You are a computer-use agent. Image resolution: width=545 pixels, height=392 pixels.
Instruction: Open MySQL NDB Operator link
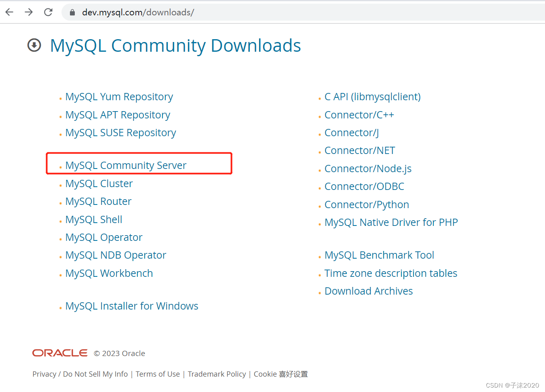[116, 255]
